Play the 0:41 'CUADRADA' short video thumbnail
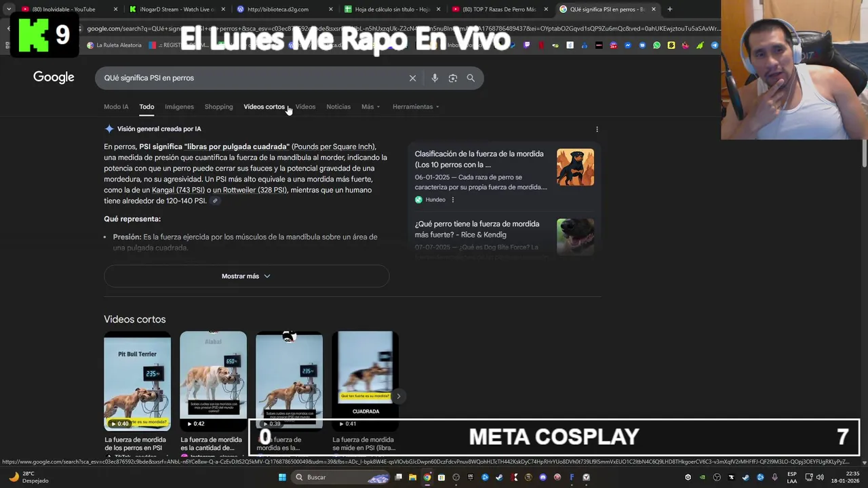This screenshot has width=868, height=488. pyautogui.click(x=365, y=381)
